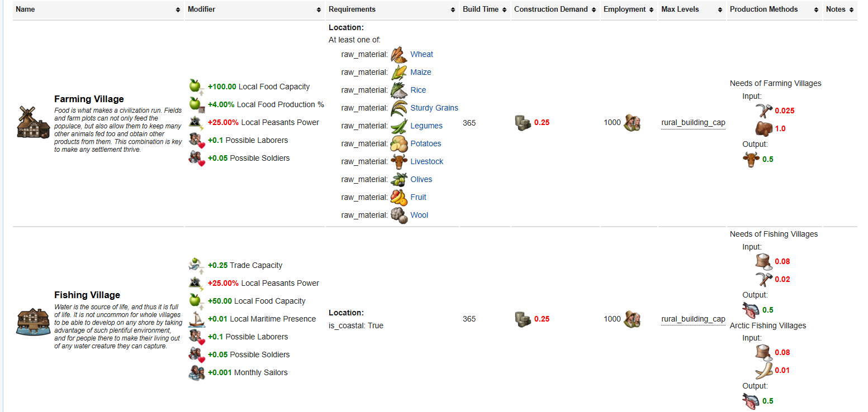Click the tusk input icon beside 0.01
Image resolution: width=868 pixels, height=412 pixels.
[763, 370]
